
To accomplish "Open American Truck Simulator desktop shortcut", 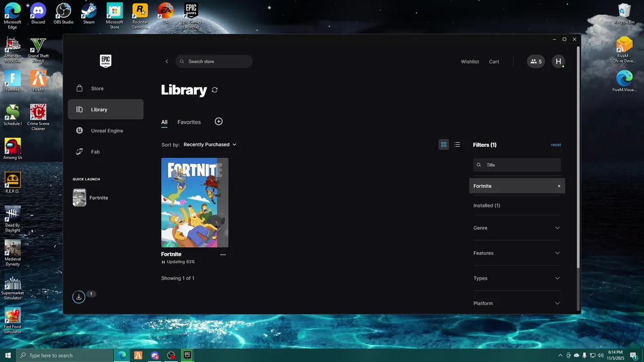I will coord(13,50).
